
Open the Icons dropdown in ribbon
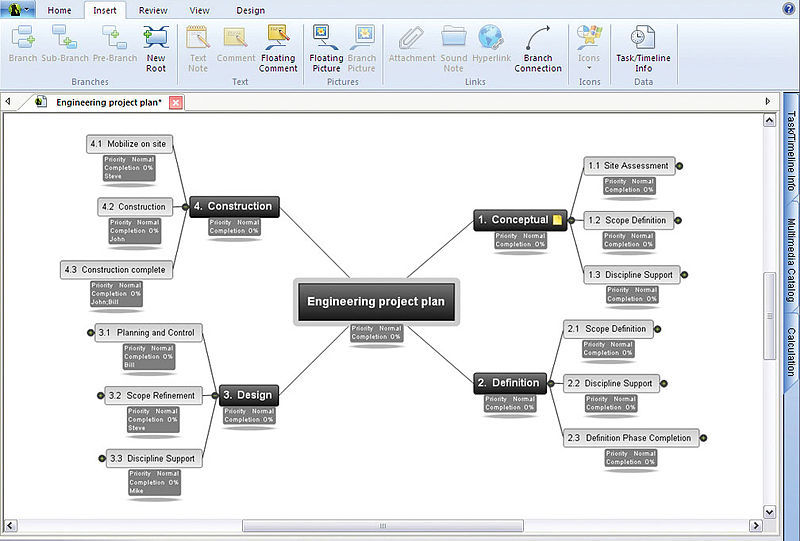[589, 48]
